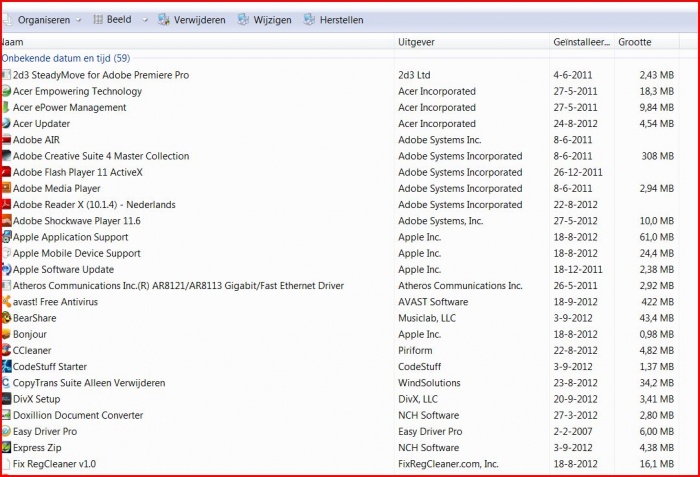Screen dimensions: 700x477
Task: Click the Wijzigen button
Action: pos(264,20)
